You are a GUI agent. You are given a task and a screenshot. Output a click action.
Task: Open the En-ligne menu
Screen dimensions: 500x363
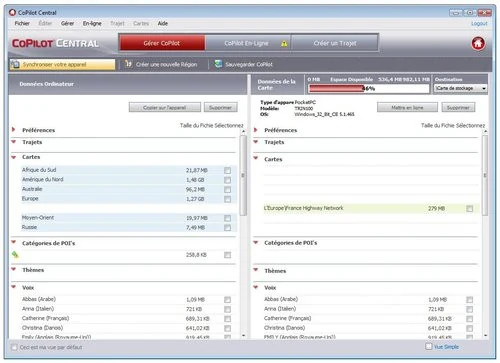92,23
